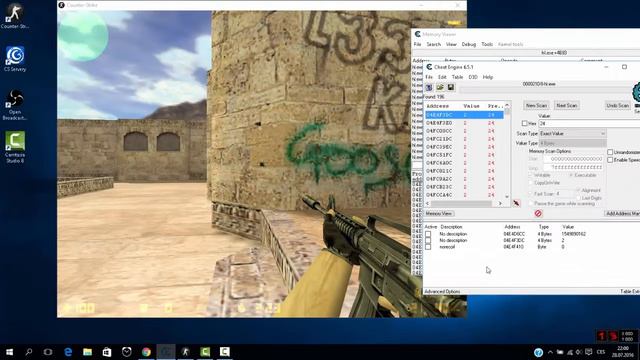Open the Value Type dropdown

[573, 143]
